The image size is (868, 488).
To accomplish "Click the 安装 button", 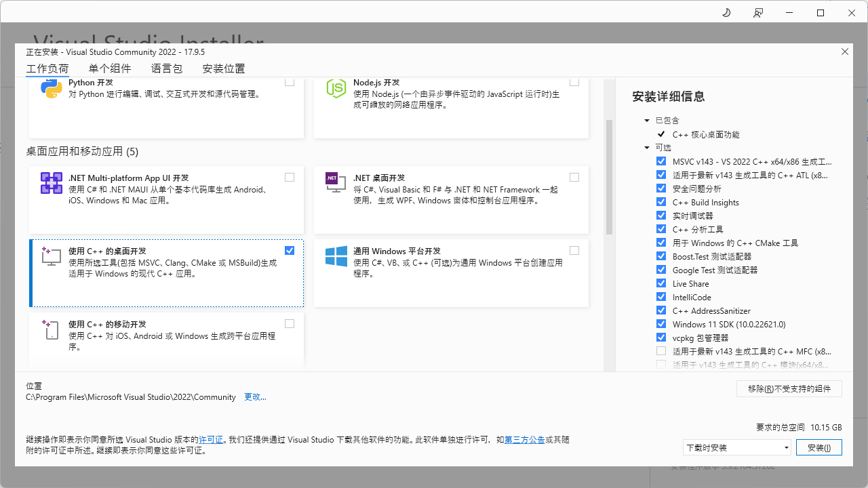I will point(818,447).
